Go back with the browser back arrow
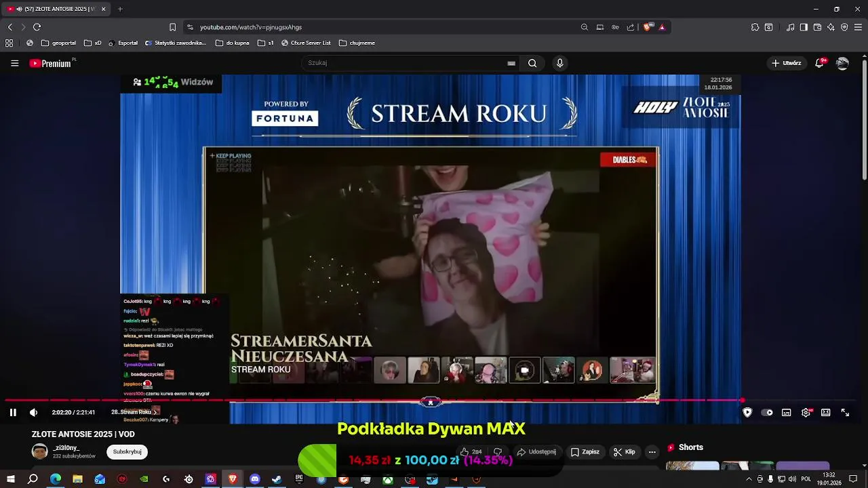868x488 pixels. (10, 27)
